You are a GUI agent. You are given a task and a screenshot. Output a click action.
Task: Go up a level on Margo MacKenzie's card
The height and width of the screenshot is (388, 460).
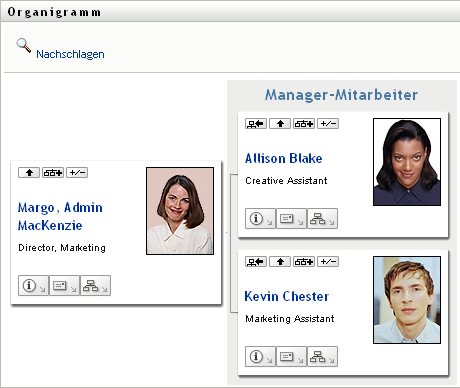pyautogui.click(x=29, y=173)
